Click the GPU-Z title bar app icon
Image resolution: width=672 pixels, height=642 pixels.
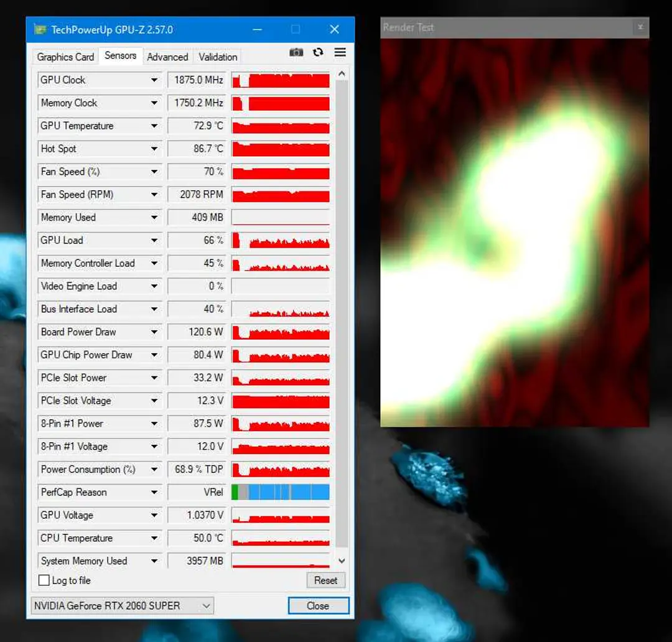point(40,30)
